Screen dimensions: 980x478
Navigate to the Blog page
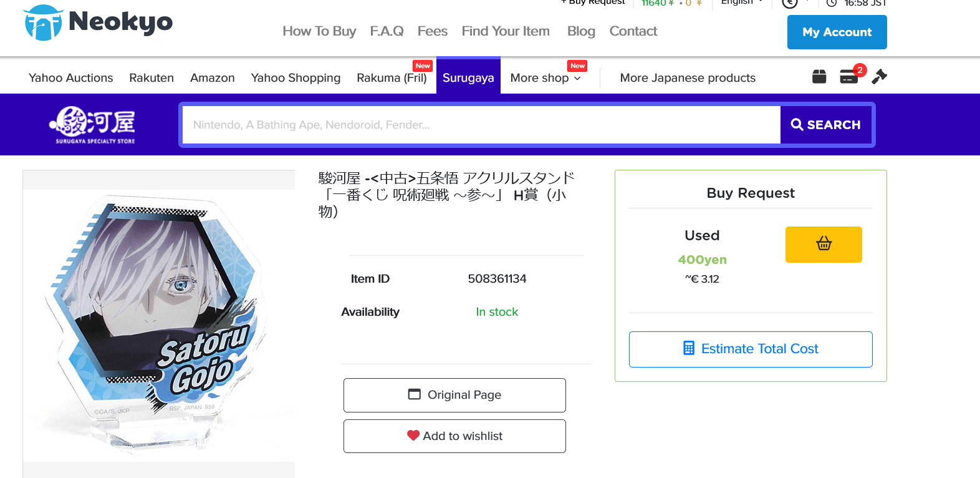coord(580,31)
